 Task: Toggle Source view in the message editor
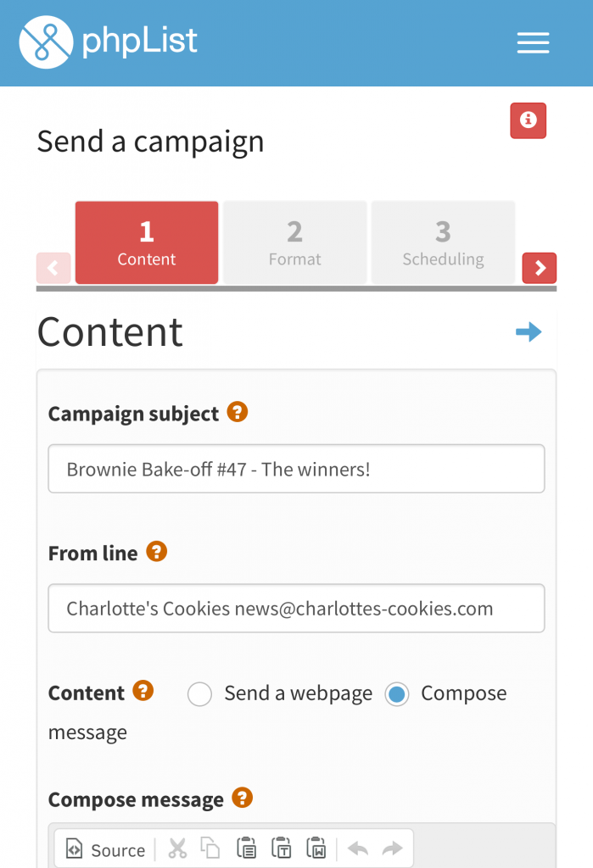point(104,849)
